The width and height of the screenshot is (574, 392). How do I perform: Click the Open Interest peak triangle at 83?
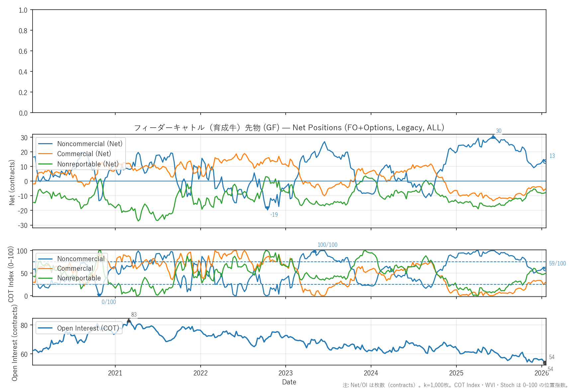coord(129,321)
